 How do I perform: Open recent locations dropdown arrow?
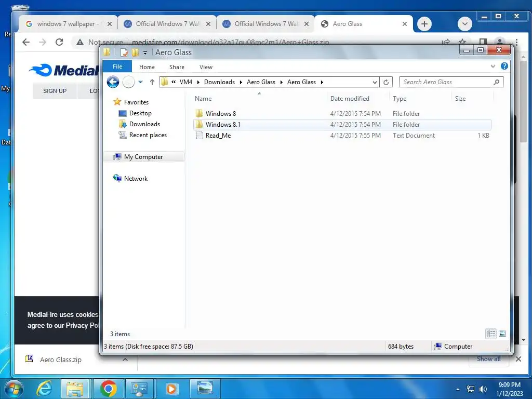pyautogui.click(x=140, y=82)
